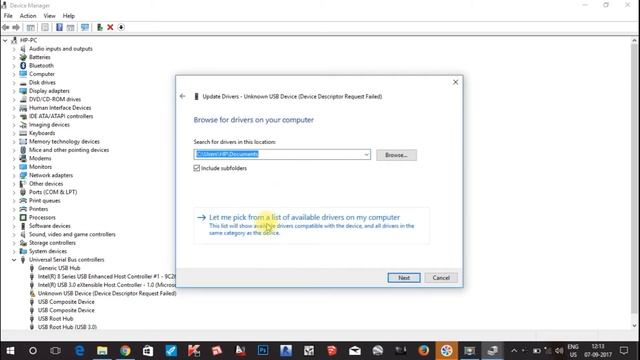This screenshot has height=360, width=640.
Task: Select USB Root Hub (USB 3.0)
Action: [x=67, y=327]
